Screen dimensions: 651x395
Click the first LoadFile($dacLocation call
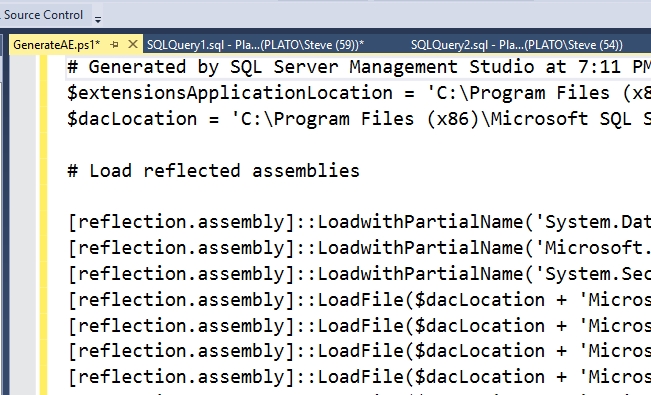click(431, 300)
